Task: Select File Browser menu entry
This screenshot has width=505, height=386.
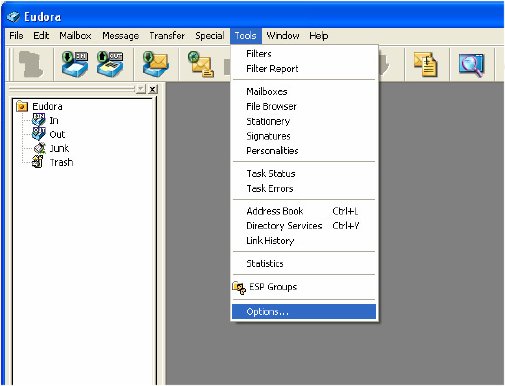Action: point(304,107)
